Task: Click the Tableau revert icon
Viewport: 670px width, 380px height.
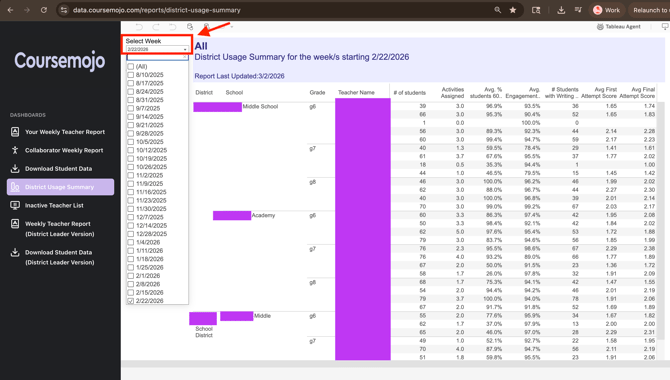Action: click(x=173, y=27)
